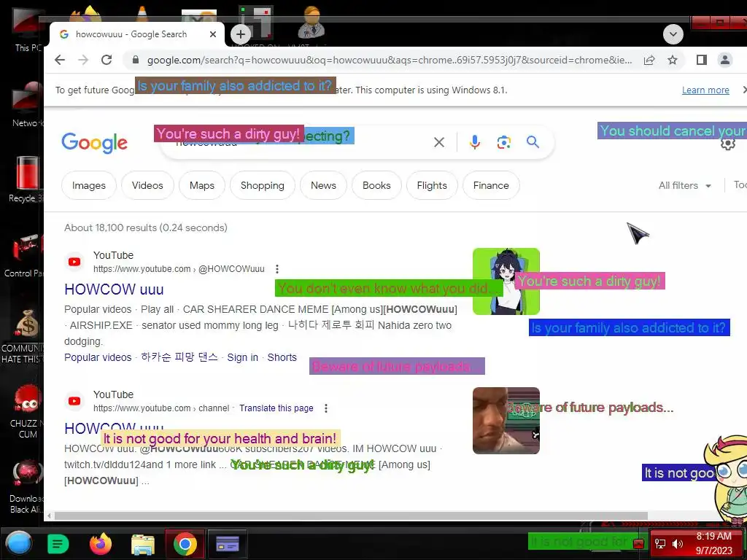The width and height of the screenshot is (747, 560).
Task: Click the second result face thumbnail
Action: [x=506, y=421]
